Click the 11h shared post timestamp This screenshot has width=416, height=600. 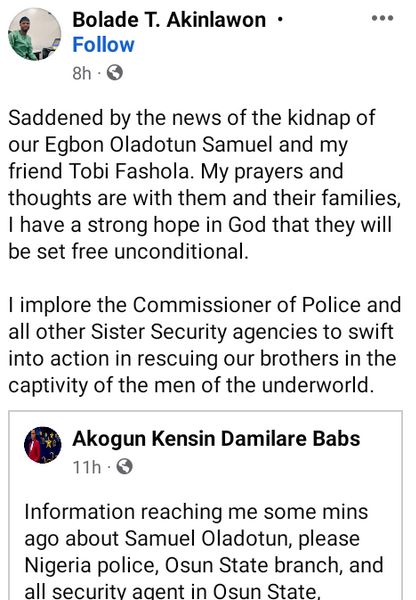tap(87, 467)
